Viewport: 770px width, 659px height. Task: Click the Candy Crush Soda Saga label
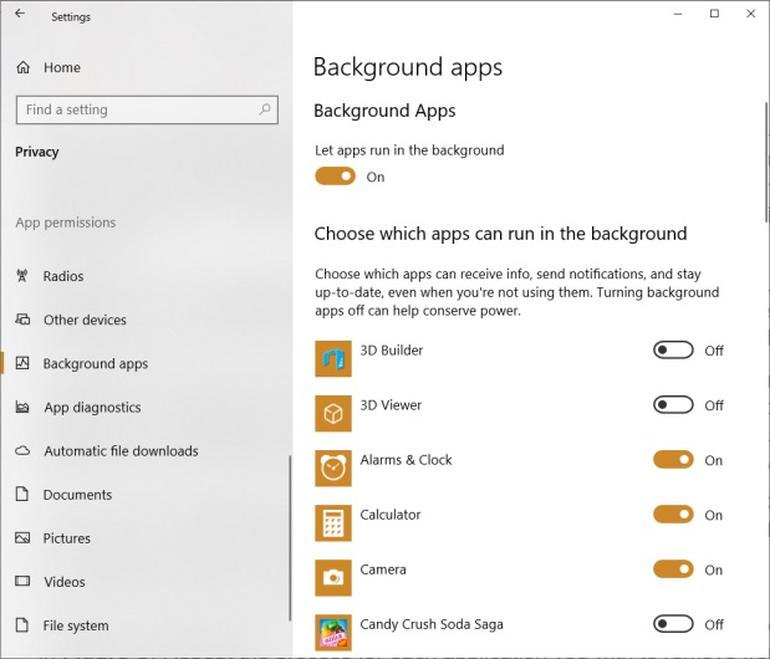[x=432, y=624]
